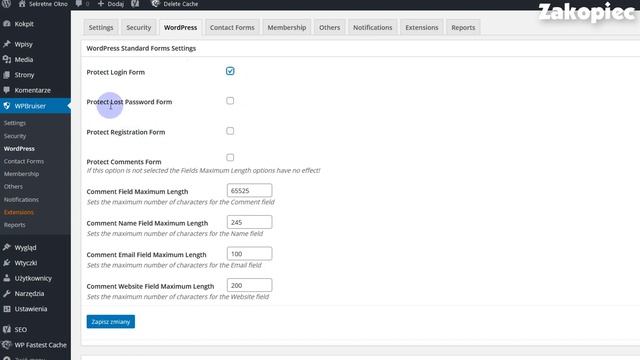Image resolution: width=640 pixels, height=360 pixels.
Task: Click the WPBruiser menu label
Action: click(x=30, y=106)
